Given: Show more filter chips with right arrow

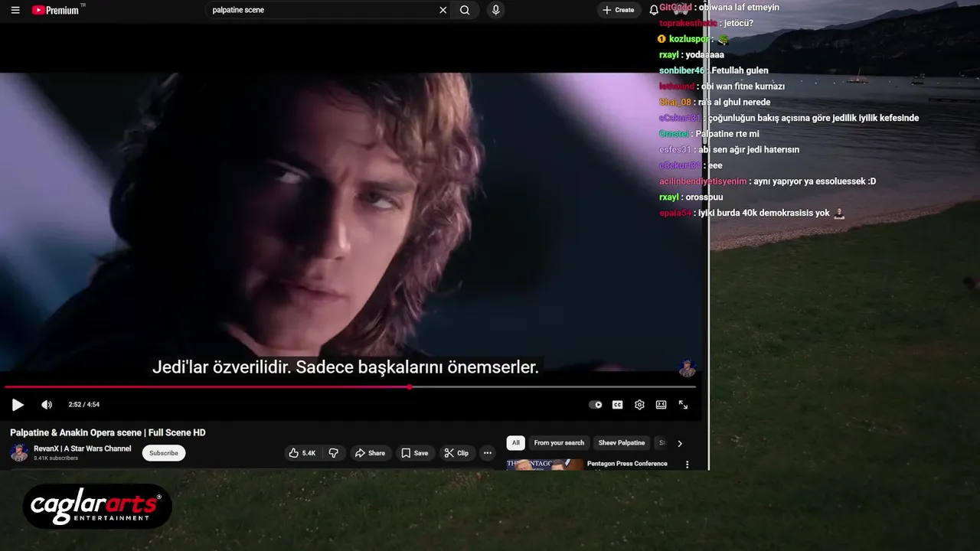Looking at the screenshot, I should [x=679, y=443].
